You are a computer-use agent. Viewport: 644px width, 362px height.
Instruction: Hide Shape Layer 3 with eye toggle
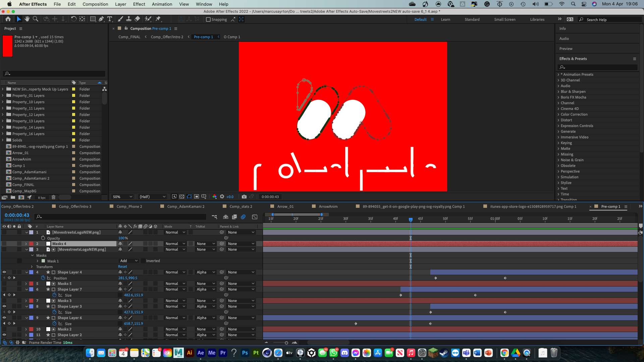(4, 306)
